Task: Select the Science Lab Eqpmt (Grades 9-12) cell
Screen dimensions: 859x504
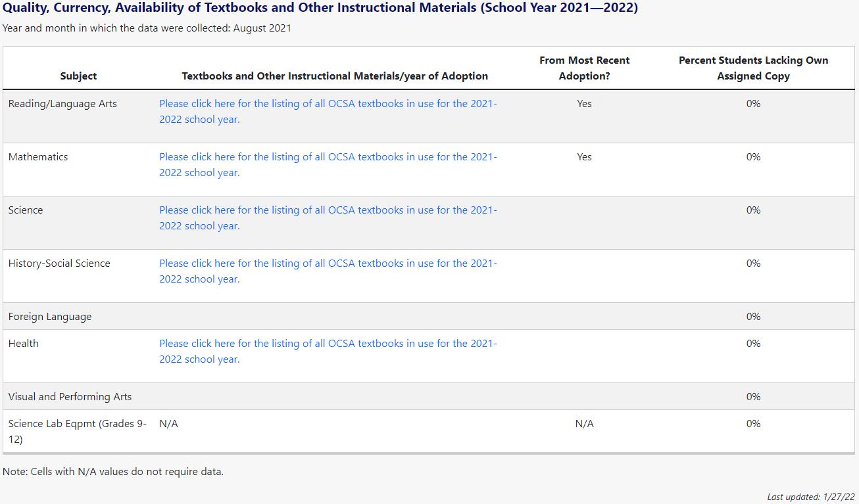Action: tap(77, 431)
